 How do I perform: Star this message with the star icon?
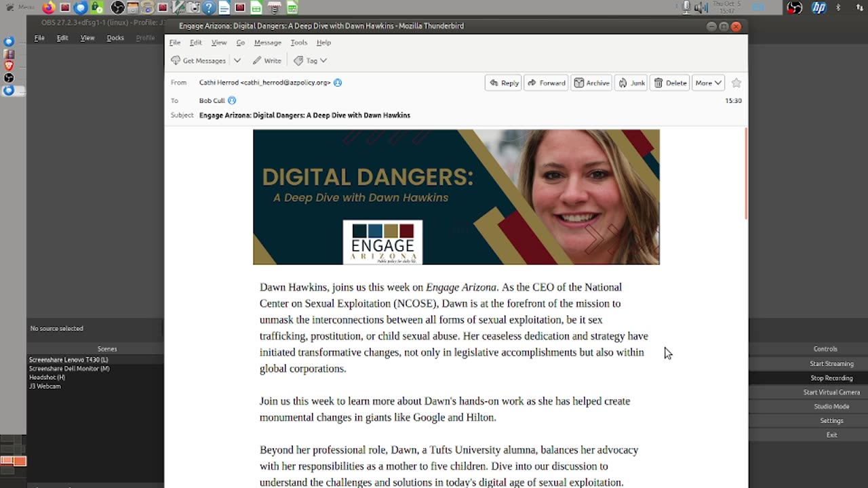(x=736, y=83)
